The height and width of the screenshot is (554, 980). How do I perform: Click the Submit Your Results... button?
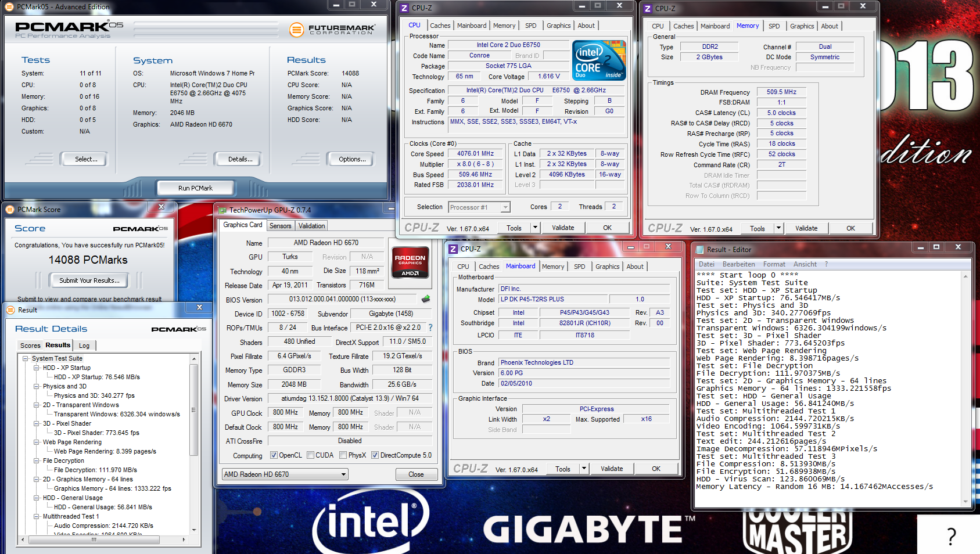(x=89, y=280)
